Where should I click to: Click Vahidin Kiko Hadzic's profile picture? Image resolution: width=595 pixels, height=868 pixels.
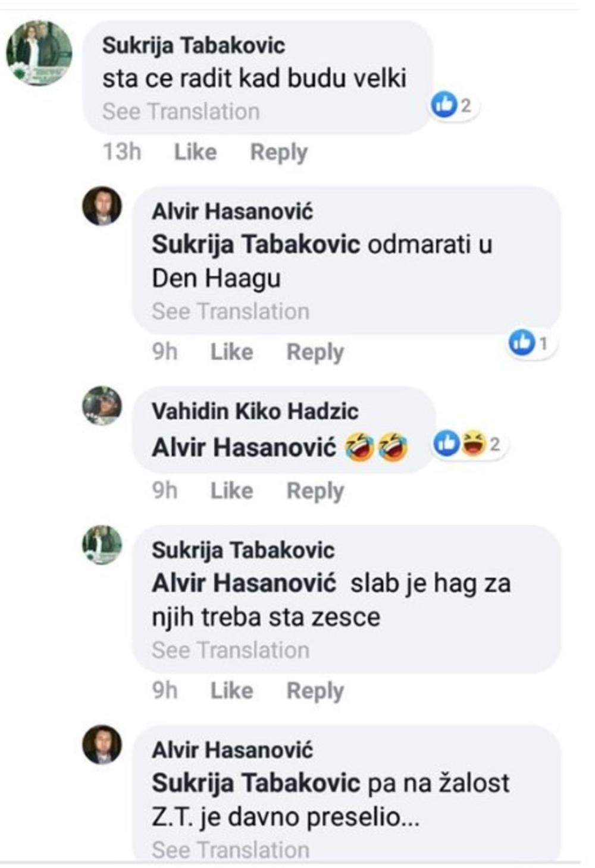pyautogui.click(x=102, y=405)
